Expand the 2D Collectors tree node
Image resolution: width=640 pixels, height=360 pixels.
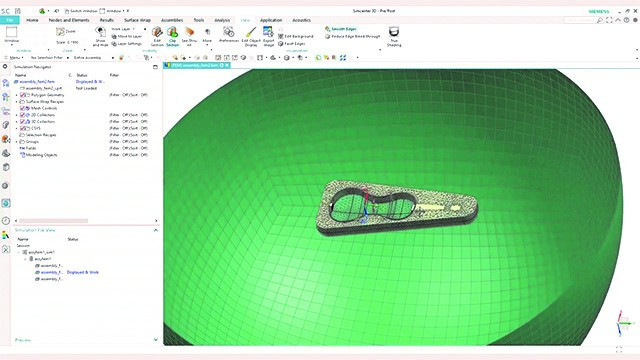[x=17, y=115]
